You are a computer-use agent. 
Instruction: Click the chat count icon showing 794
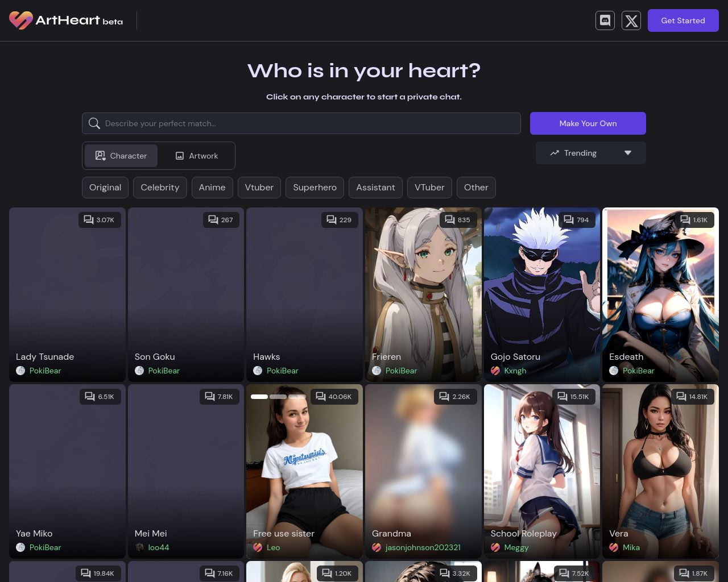pyautogui.click(x=569, y=219)
